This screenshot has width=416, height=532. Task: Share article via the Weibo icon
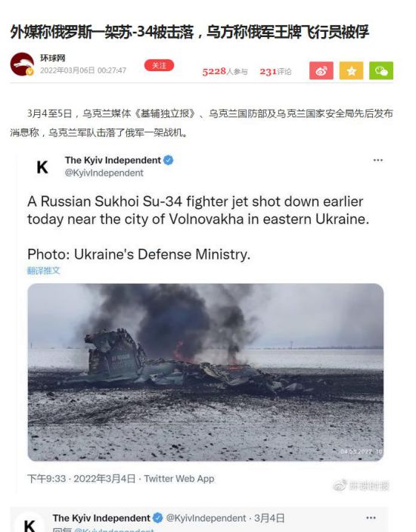tap(321, 70)
